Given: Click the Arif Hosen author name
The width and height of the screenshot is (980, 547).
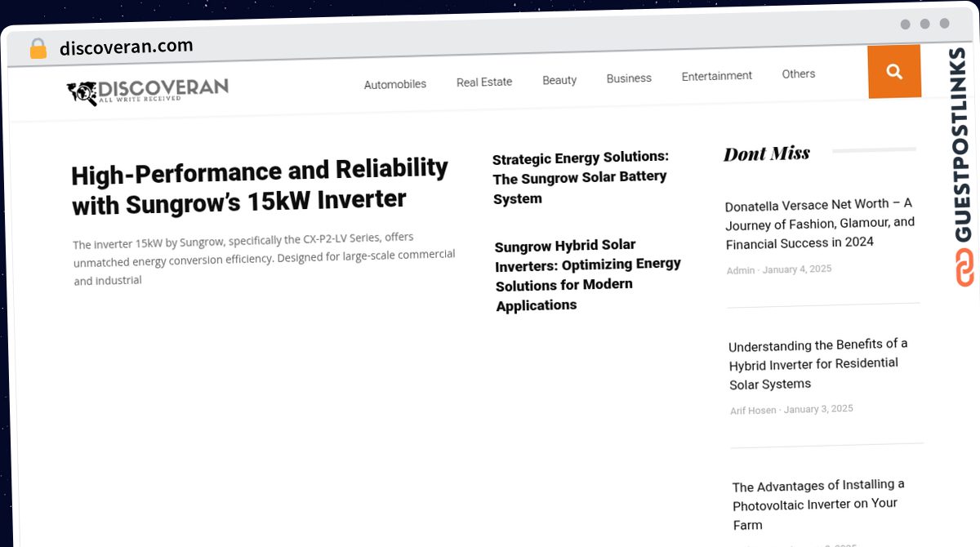Looking at the screenshot, I should point(753,410).
